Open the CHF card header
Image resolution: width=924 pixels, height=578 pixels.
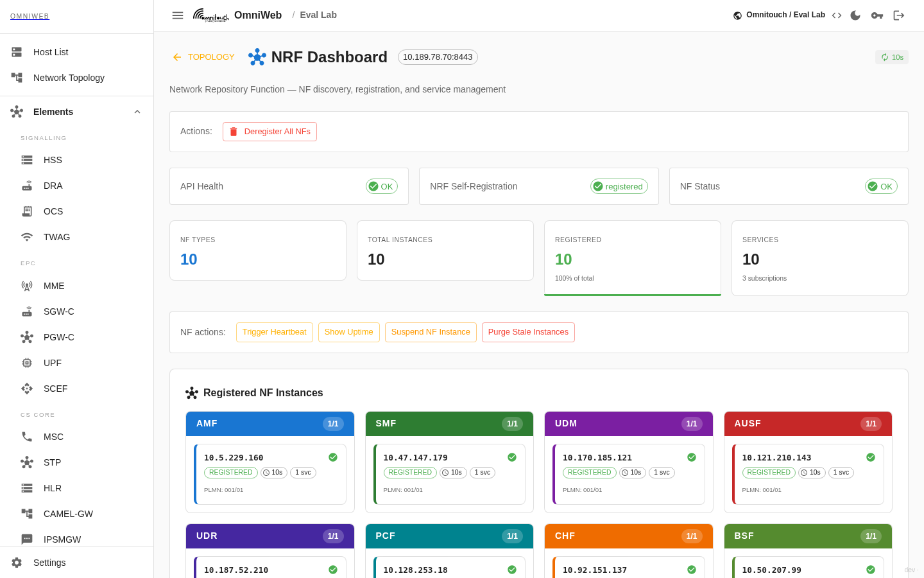click(629, 536)
